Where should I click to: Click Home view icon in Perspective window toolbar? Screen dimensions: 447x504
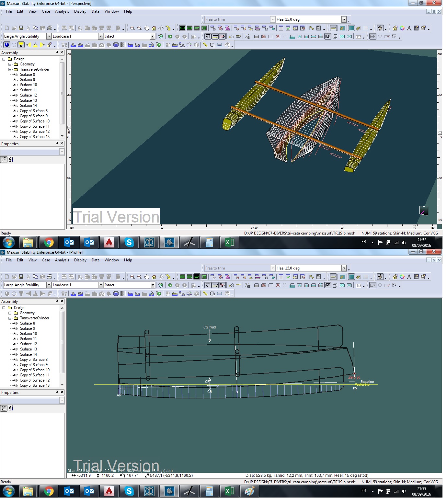pyautogui.click(x=154, y=28)
